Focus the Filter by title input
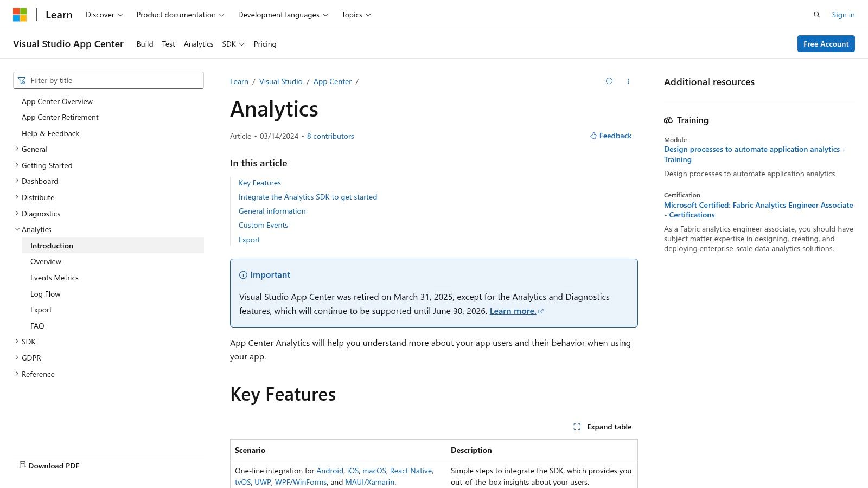Screen dimensions: 868x488 108,80
